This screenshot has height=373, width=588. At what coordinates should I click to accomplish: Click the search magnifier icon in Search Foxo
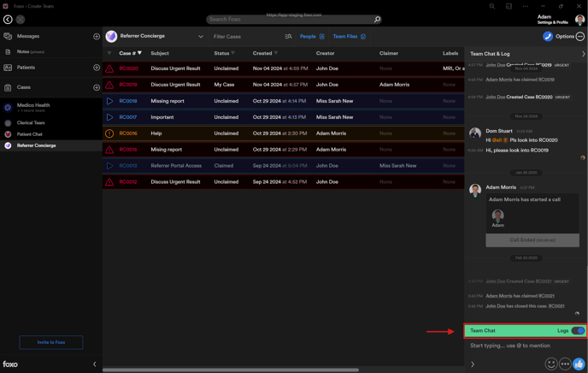click(377, 19)
